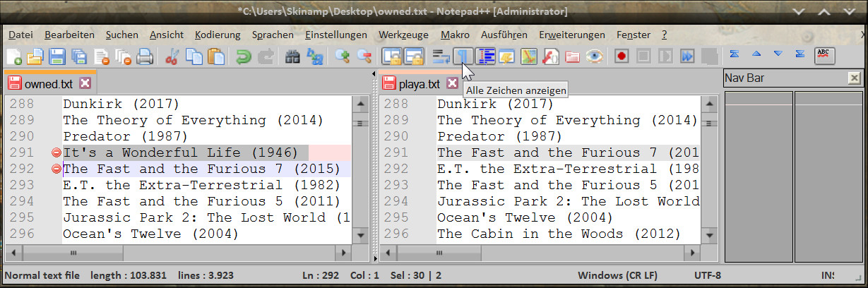Switch to the playa.txt tab
The height and width of the screenshot is (288, 868).
coord(419,83)
